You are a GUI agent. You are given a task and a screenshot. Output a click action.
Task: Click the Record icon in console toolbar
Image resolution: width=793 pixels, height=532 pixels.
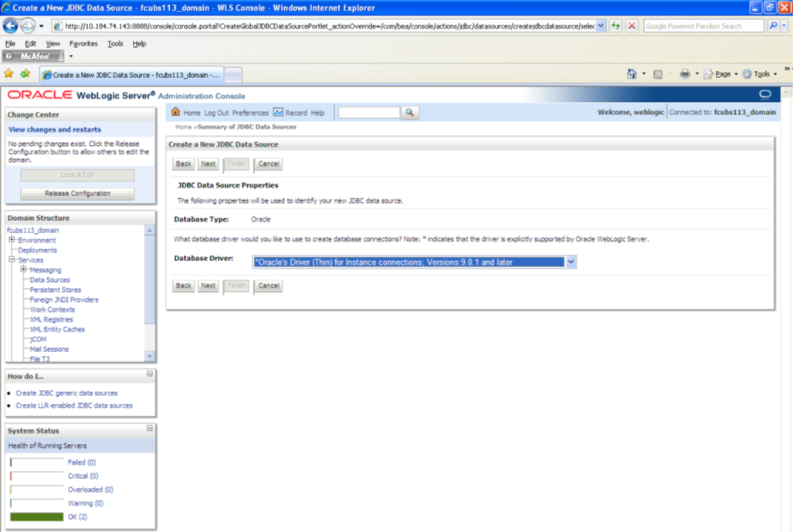pyautogui.click(x=278, y=112)
